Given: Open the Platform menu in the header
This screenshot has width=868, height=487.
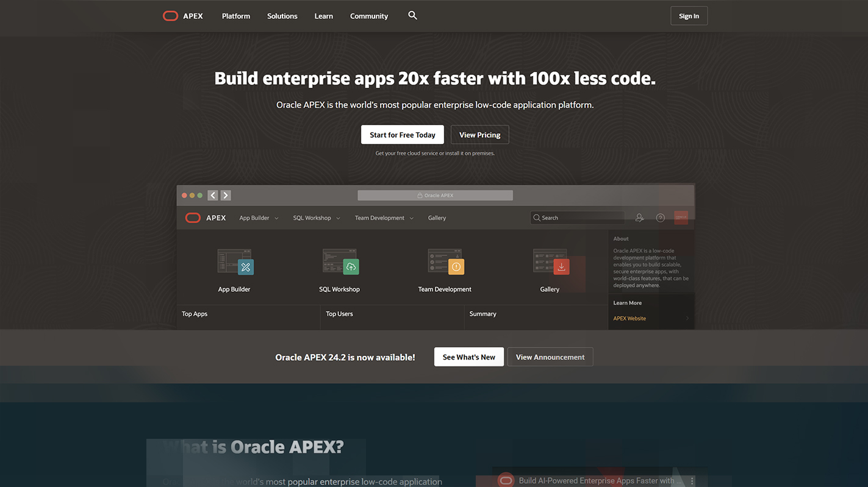Looking at the screenshot, I should [x=235, y=16].
